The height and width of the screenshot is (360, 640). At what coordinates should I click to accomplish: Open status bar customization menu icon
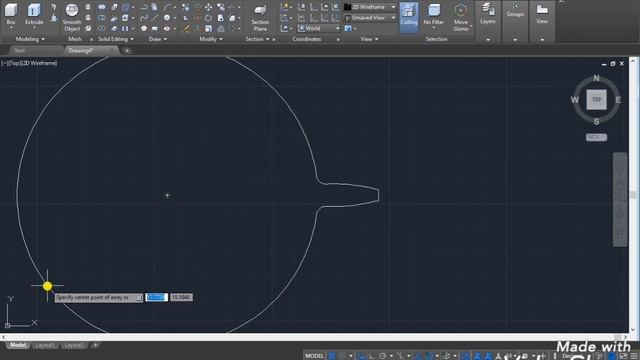(634, 356)
